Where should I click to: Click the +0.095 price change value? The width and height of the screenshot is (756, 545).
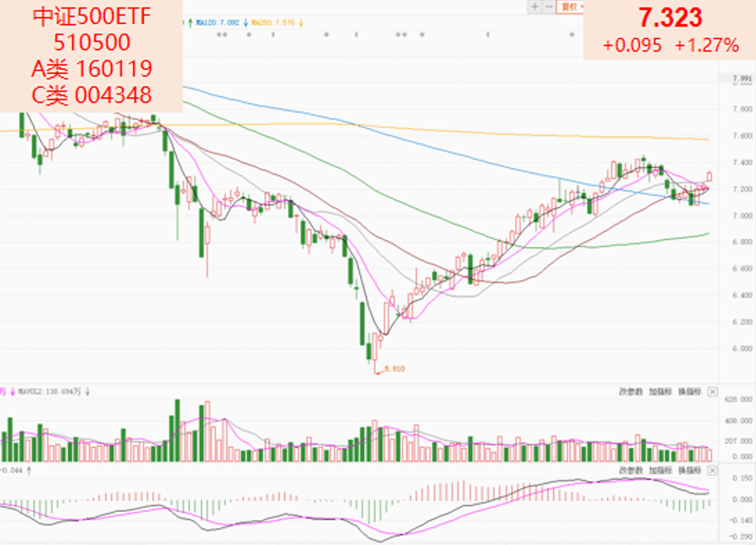632,45
